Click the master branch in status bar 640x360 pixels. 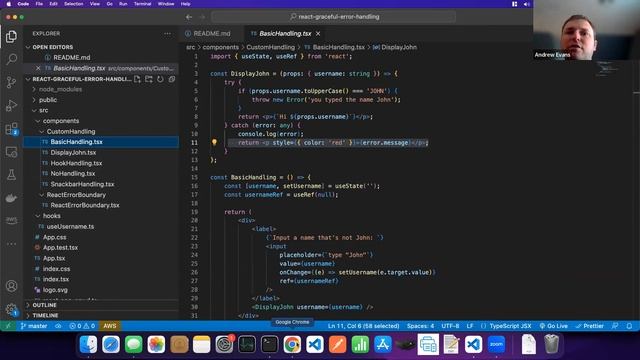(34, 326)
